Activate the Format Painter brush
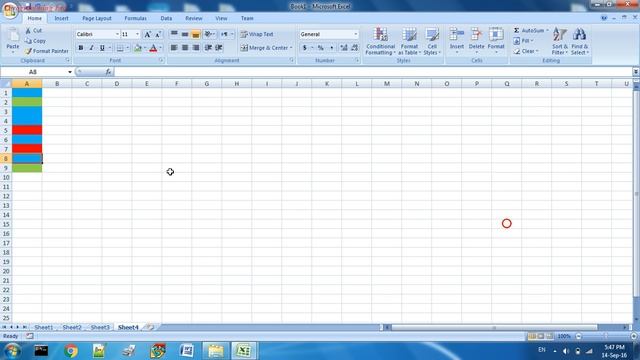The width and height of the screenshot is (640, 360). click(28, 51)
